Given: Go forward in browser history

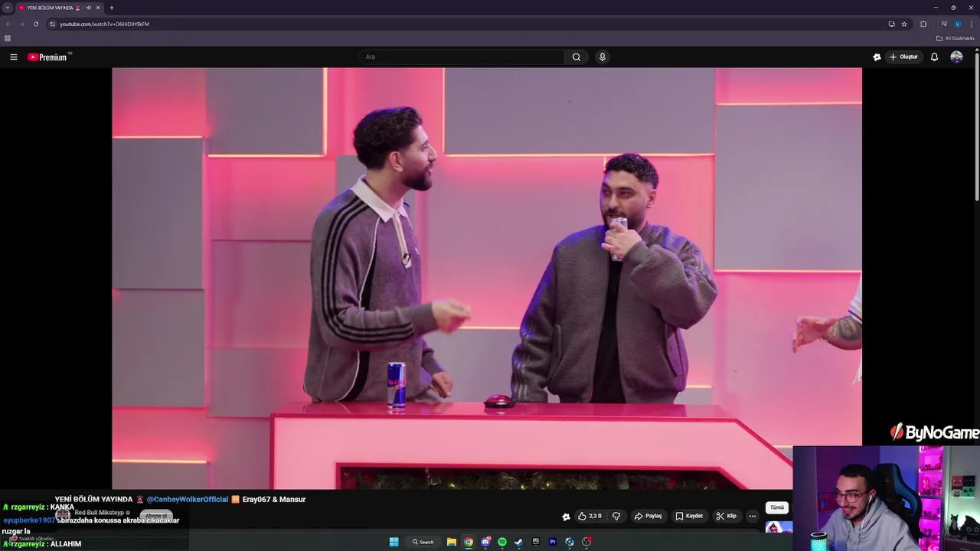Looking at the screenshot, I should pyautogui.click(x=21, y=24).
